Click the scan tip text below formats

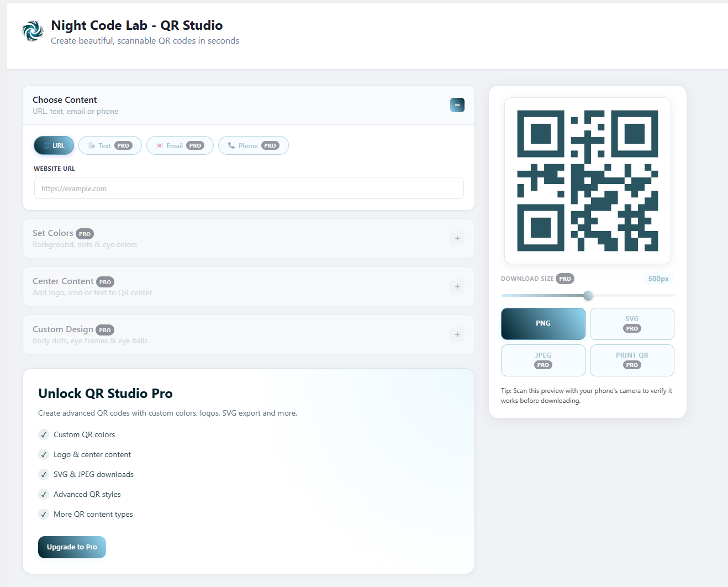click(587, 396)
